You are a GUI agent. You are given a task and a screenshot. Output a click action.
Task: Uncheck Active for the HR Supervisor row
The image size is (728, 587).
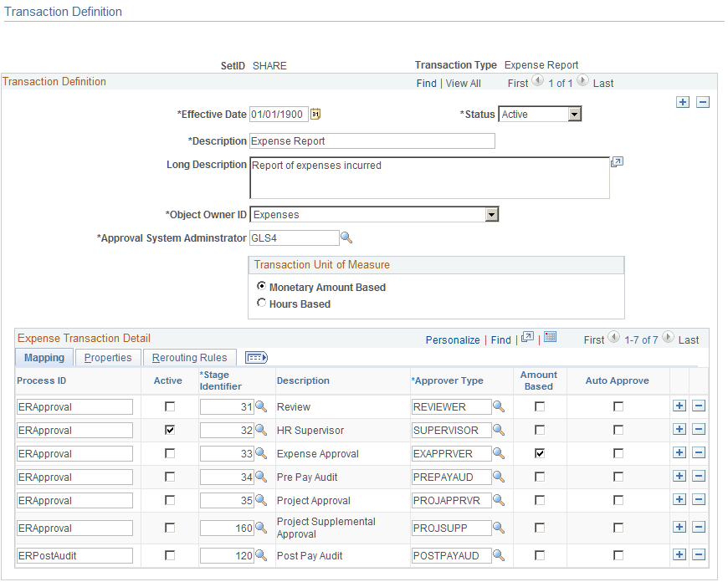pyautogui.click(x=169, y=429)
